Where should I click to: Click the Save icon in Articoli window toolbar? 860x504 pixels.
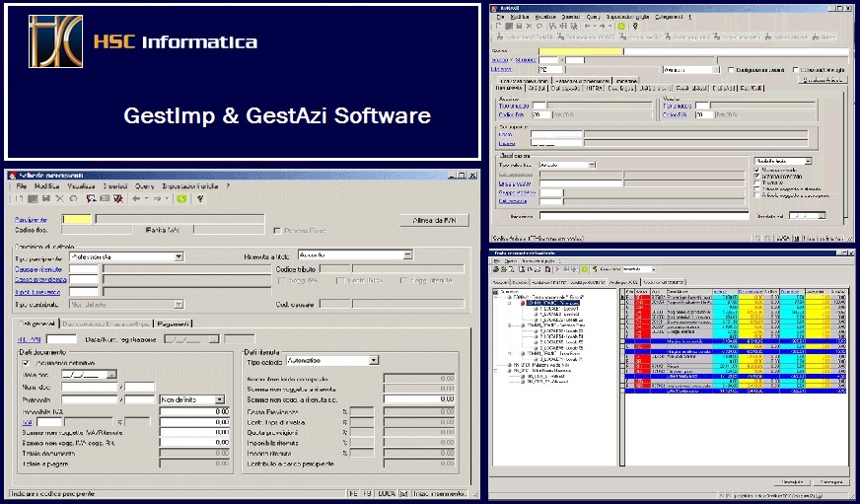(519, 26)
